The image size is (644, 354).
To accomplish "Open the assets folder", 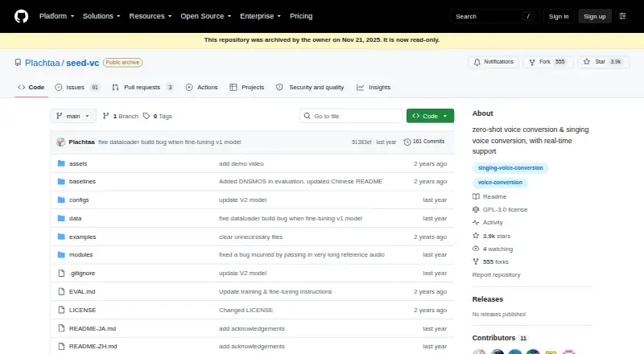I will (78, 163).
